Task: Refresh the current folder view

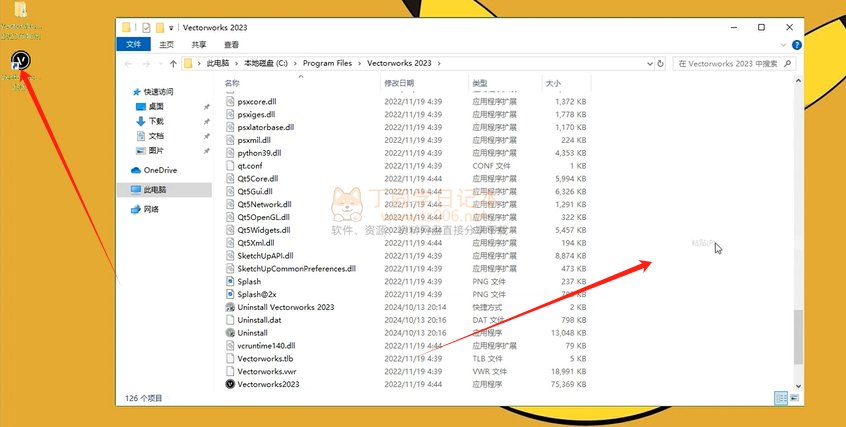Action: 660,63
